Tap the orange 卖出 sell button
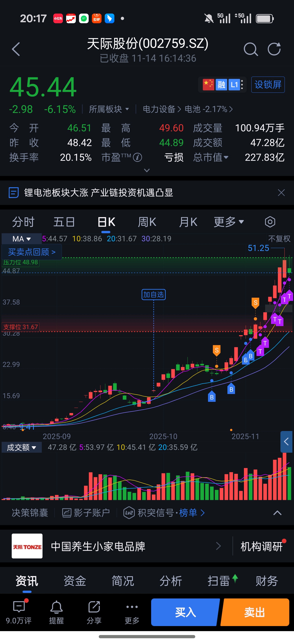 [255, 612]
